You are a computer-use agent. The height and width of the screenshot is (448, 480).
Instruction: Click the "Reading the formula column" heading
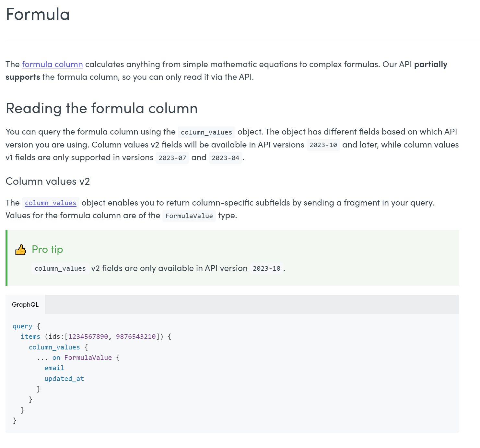pyautogui.click(x=101, y=108)
